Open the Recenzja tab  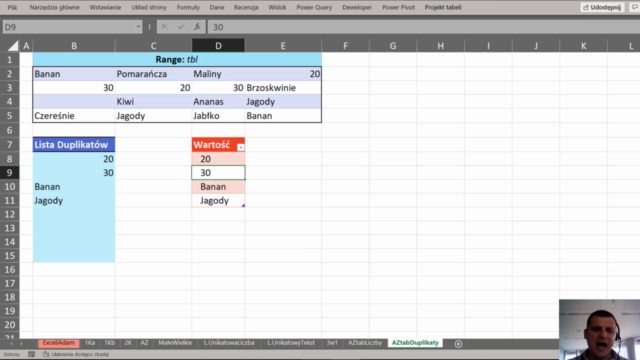246,7
